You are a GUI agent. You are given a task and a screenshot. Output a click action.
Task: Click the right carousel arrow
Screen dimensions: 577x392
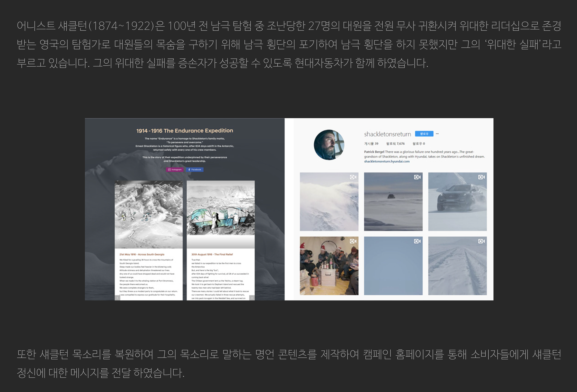pos(252,298)
